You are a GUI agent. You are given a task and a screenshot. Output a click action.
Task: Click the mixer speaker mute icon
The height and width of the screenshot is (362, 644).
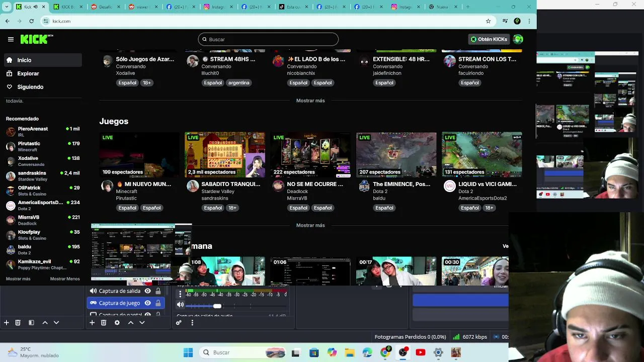click(180, 305)
